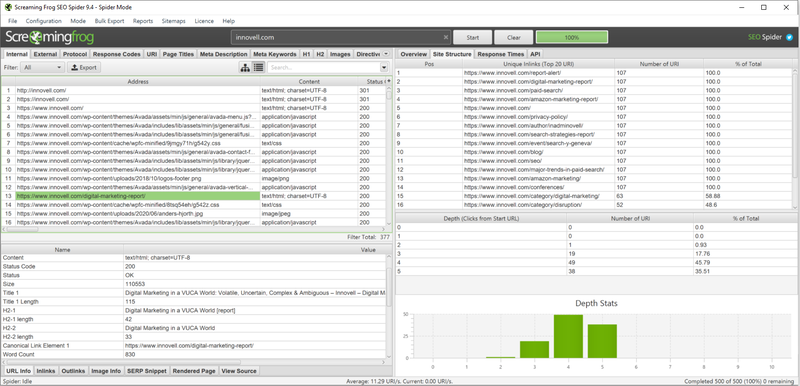Switch to the Overview tab
The width and height of the screenshot is (800, 386).
coord(413,54)
